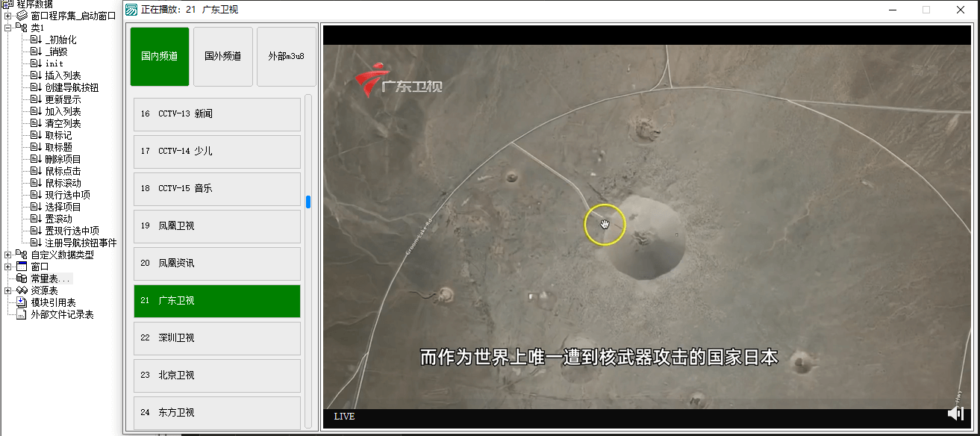Click the icon beside 鼠标滚动
Viewport: 980px width, 436px height.
[x=36, y=183]
